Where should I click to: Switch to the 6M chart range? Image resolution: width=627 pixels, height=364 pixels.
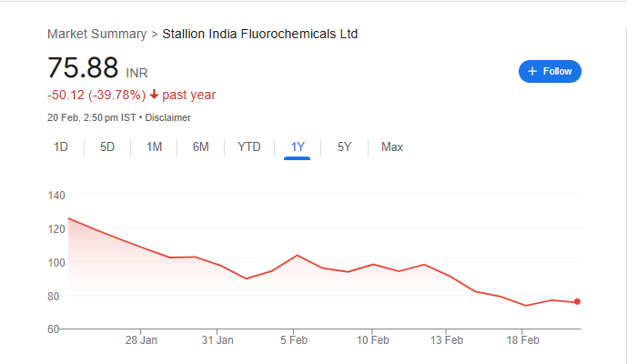[x=201, y=147]
